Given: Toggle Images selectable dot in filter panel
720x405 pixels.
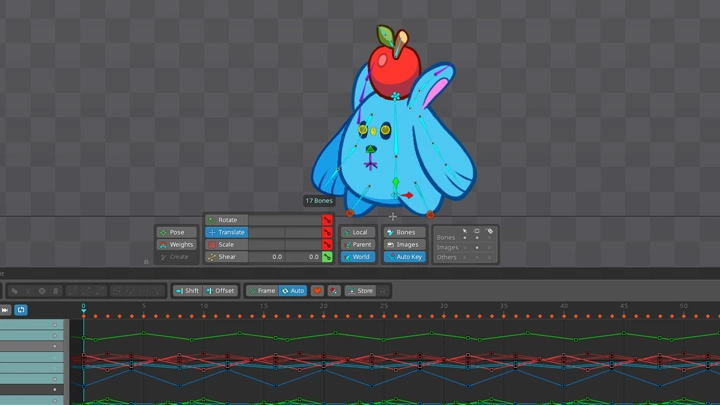Looking at the screenshot, I should point(465,248).
